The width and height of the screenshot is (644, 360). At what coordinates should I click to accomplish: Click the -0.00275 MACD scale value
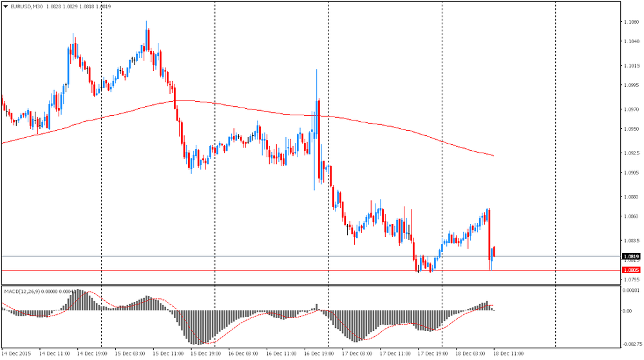(x=631, y=344)
